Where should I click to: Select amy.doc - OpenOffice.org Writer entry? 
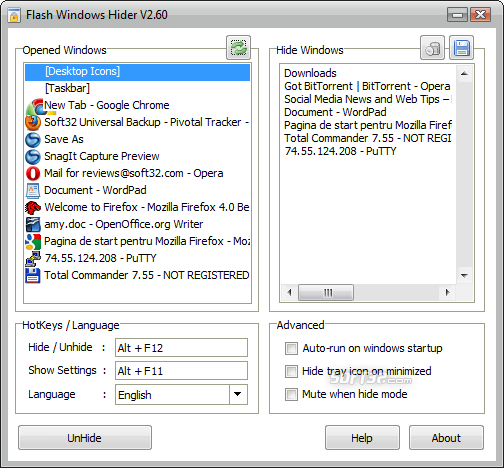coord(137,224)
